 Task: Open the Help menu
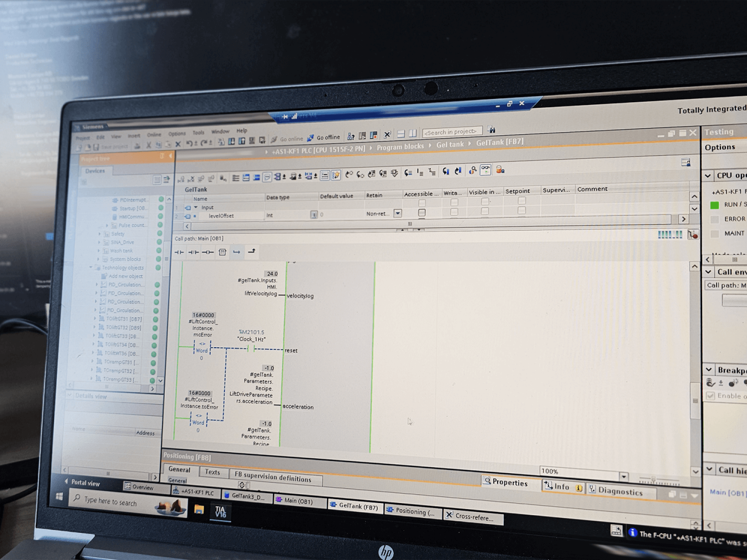coord(242,131)
